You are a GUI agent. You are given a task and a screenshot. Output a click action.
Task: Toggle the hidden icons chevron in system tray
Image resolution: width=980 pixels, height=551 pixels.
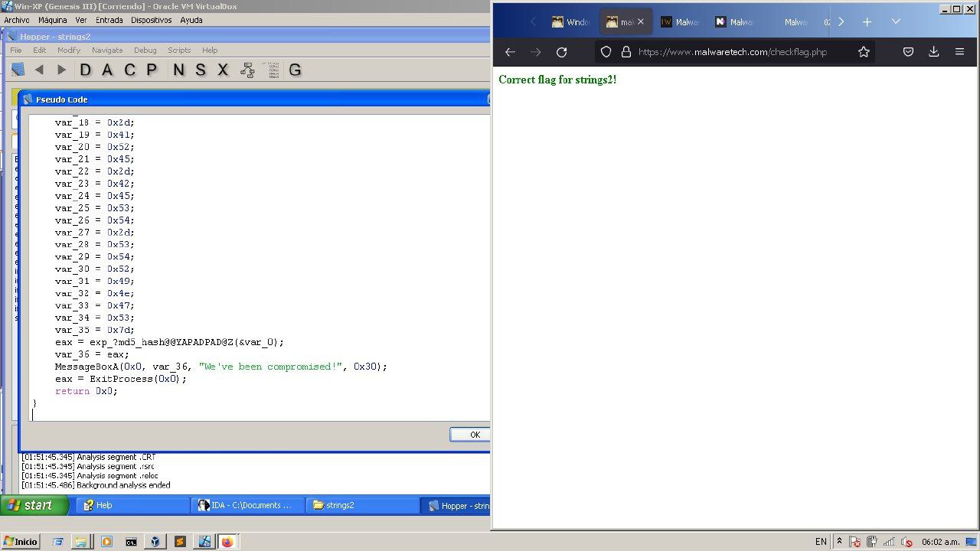[x=839, y=541]
